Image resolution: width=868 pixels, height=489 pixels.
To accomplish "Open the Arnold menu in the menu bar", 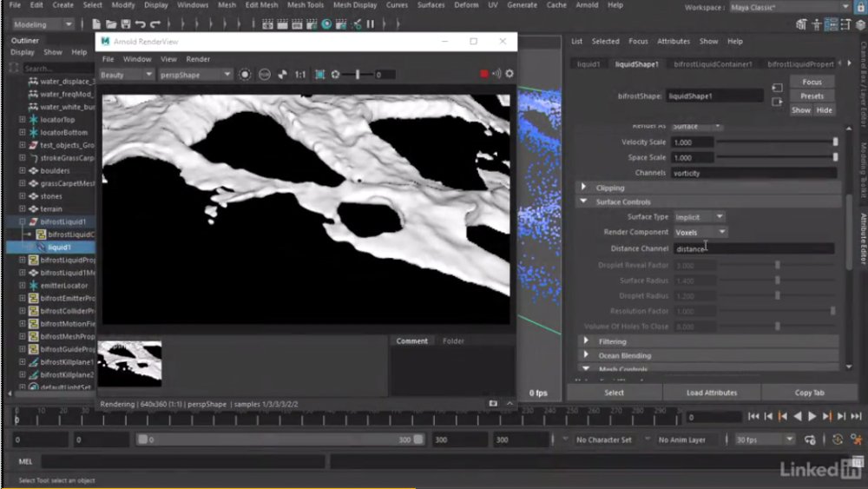I will (587, 5).
